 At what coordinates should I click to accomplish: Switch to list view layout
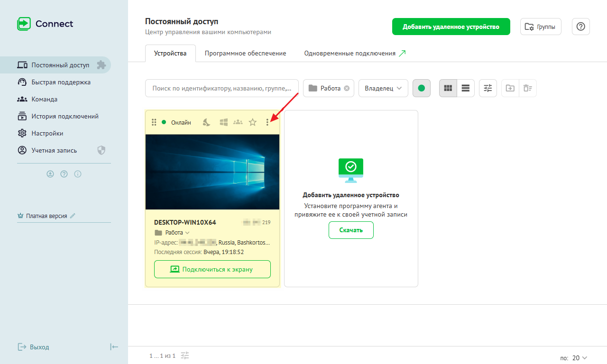click(x=466, y=88)
